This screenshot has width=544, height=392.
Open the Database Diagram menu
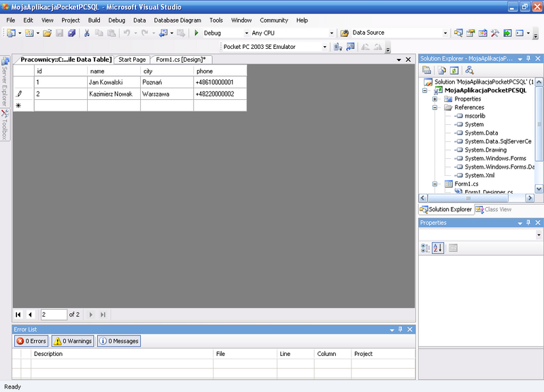click(177, 20)
